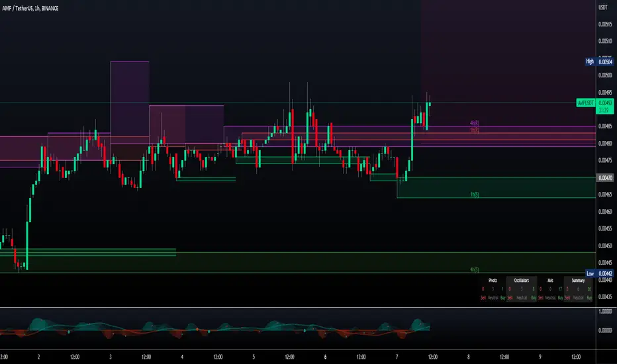Click the 0.00515 price axis label
The height and width of the screenshot is (364, 617).
tap(605, 24)
